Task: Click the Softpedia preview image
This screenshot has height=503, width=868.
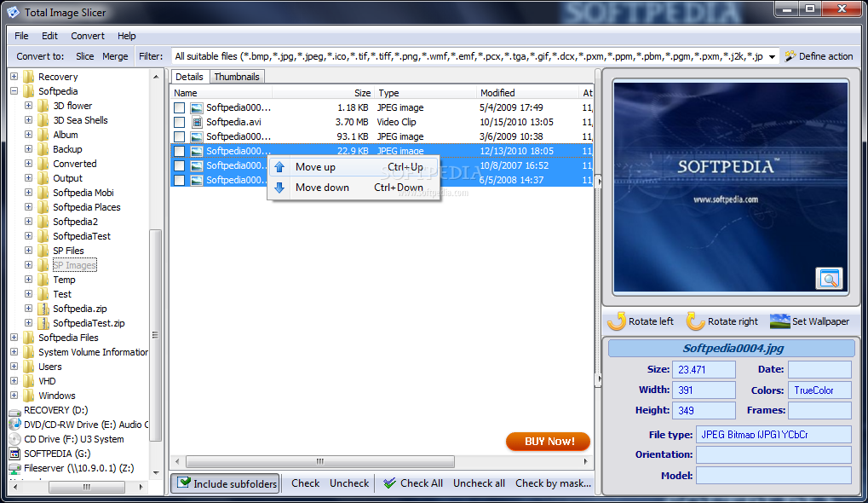Action: (x=731, y=187)
